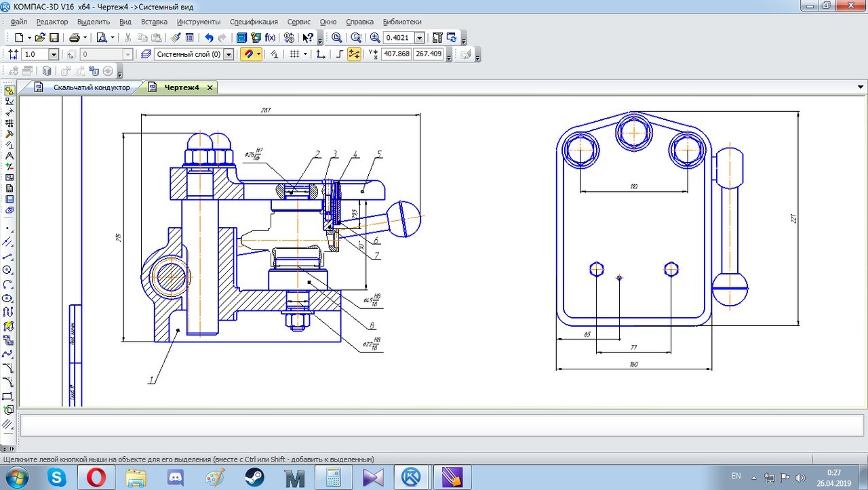Click the layers manager icon
Image resolution: width=868 pixels, height=490 pixels.
click(145, 54)
